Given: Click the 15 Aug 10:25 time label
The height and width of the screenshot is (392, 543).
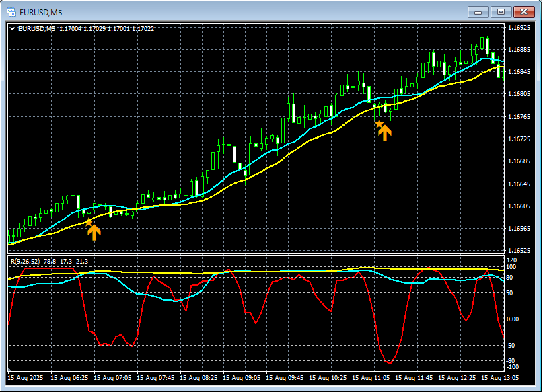Looking at the screenshot, I should [328, 377].
